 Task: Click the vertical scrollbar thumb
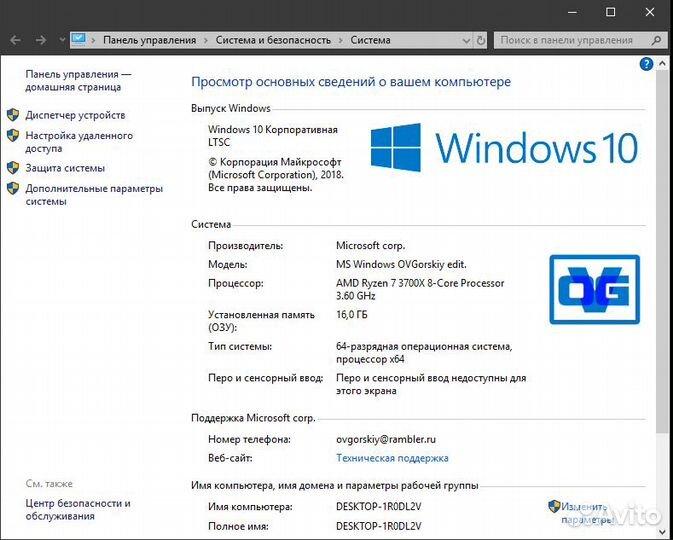[662, 251]
